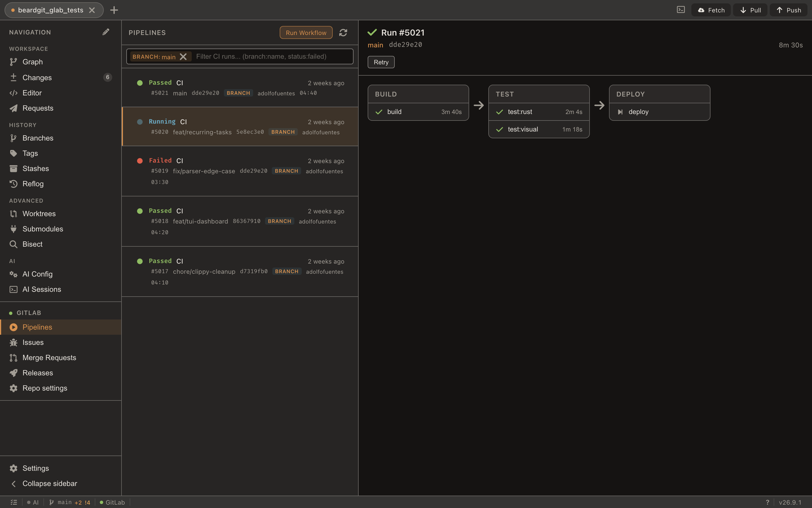Select pipeline #5018 feat/tui-dashboard

240,222
